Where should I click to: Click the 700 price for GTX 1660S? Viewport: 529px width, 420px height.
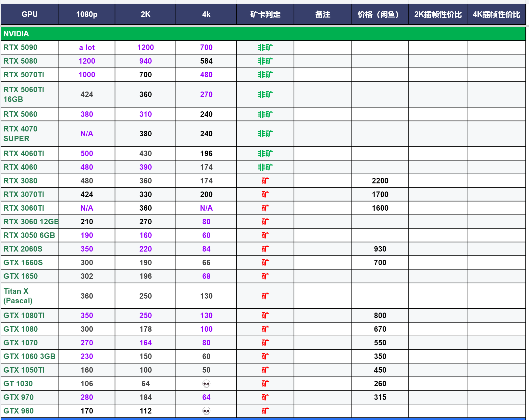380,263
